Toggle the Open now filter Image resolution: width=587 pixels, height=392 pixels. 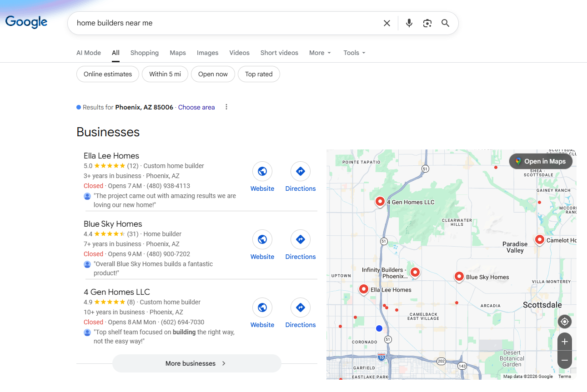(213, 74)
